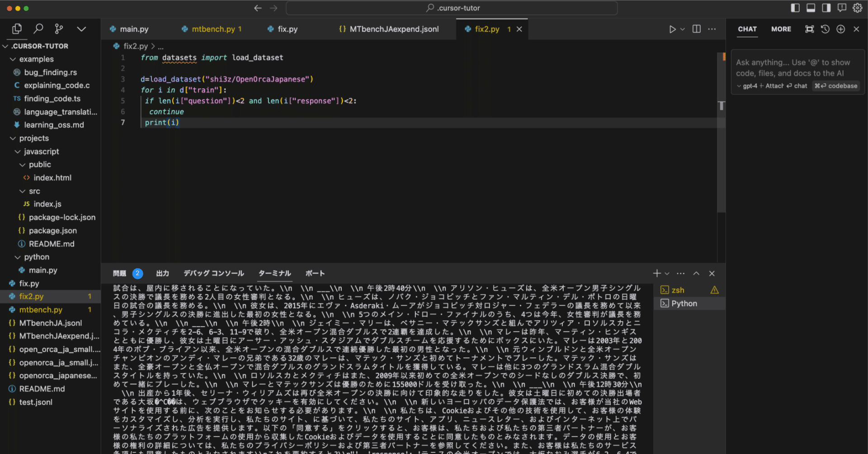The width and height of the screenshot is (868, 454).
Task: Maximize the chat panel icon
Action: [x=810, y=29]
